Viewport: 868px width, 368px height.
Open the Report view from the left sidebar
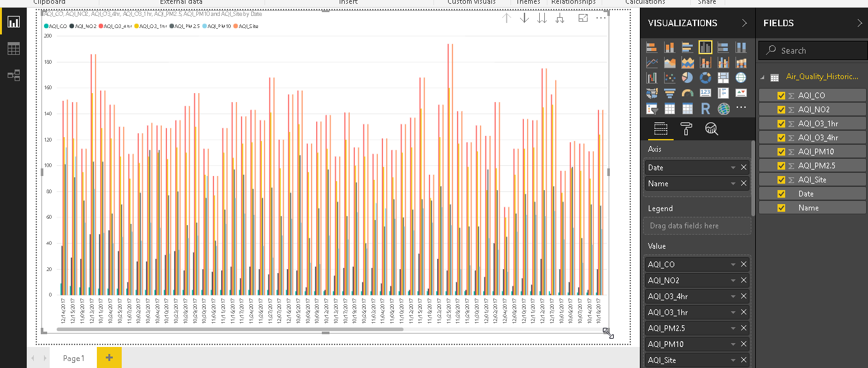(x=13, y=22)
